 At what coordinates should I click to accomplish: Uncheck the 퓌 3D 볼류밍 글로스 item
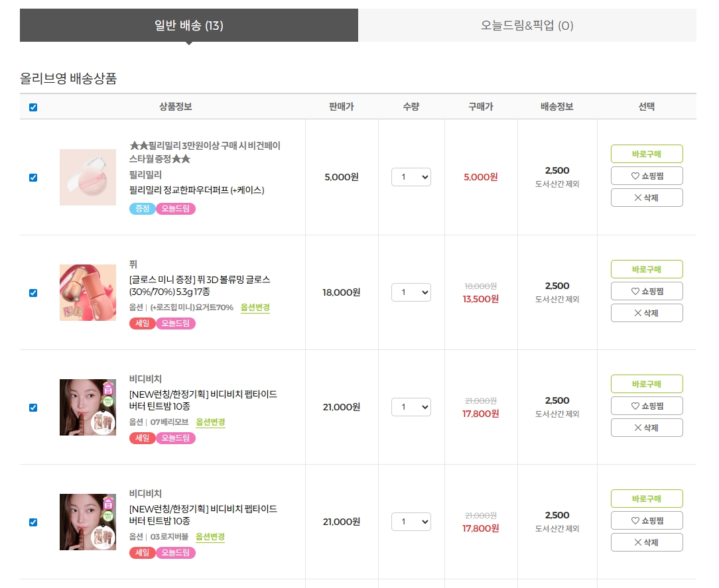[33, 293]
